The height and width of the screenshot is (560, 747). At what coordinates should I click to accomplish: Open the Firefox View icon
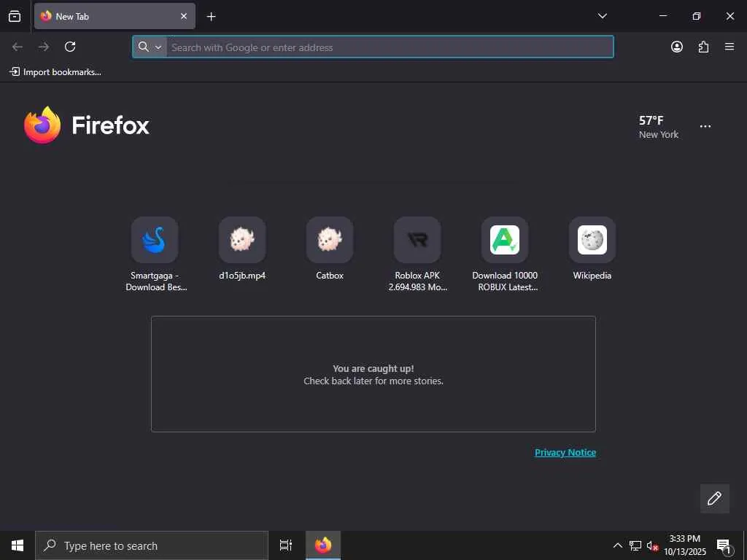[15, 16]
